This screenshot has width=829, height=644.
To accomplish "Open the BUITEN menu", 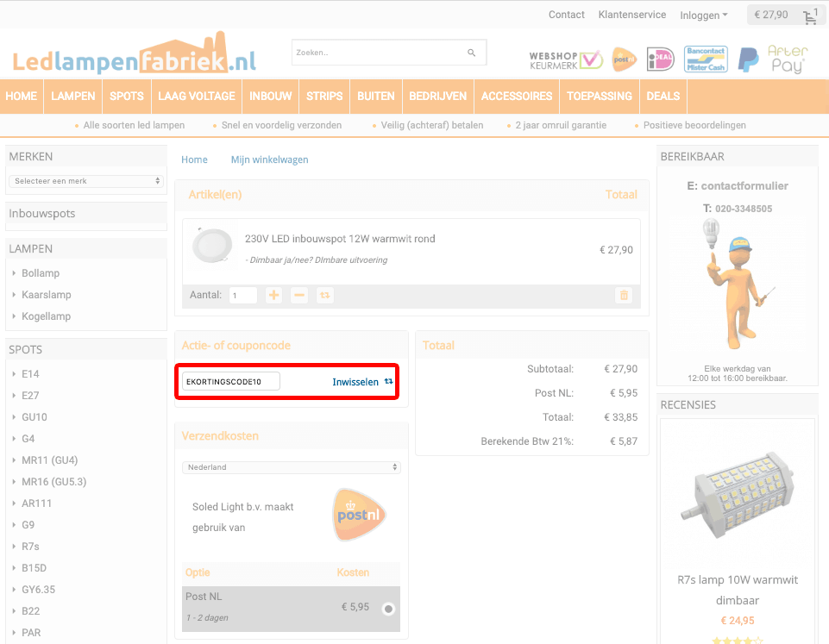I will click(376, 97).
